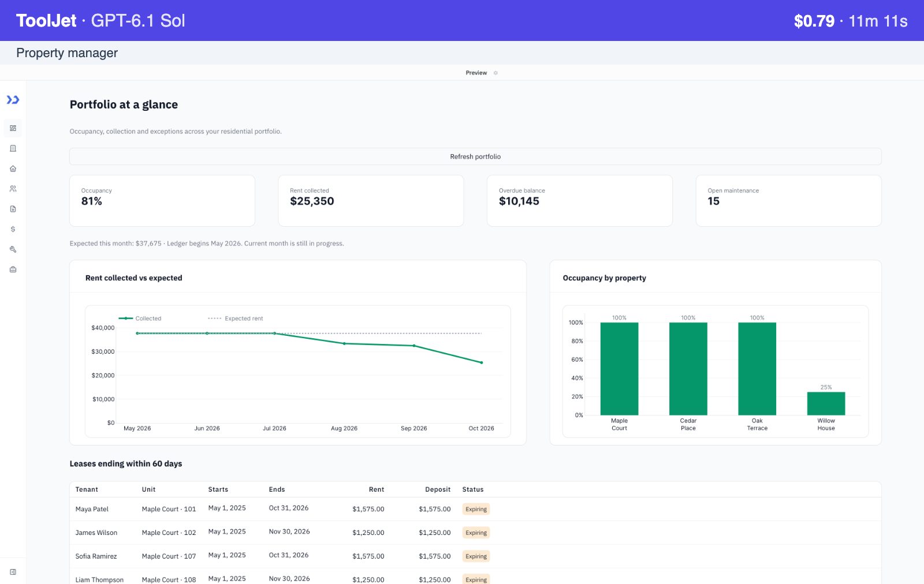Click the Unit column header

click(x=148, y=489)
